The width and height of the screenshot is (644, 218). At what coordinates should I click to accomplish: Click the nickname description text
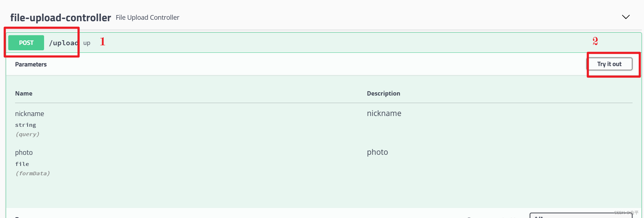pos(384,113)
